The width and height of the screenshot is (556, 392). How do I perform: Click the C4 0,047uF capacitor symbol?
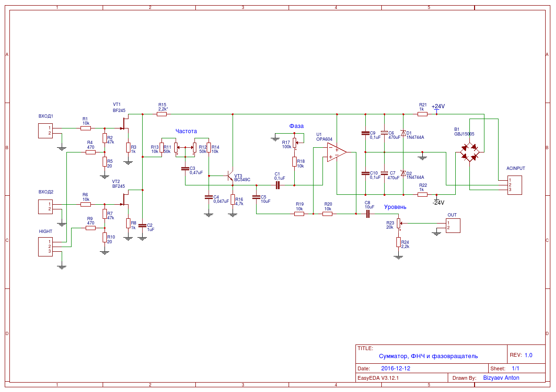[209, 197]
